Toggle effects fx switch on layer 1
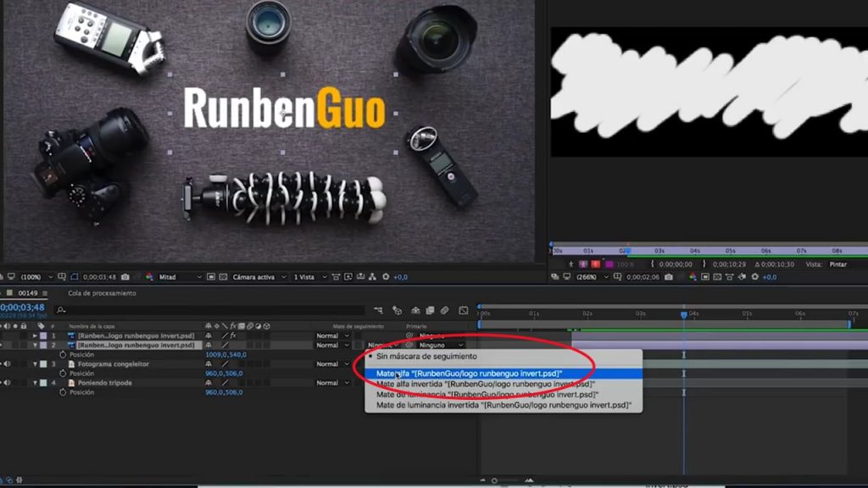The height and width of the screenshot is (488, 868). pos(233,335)
